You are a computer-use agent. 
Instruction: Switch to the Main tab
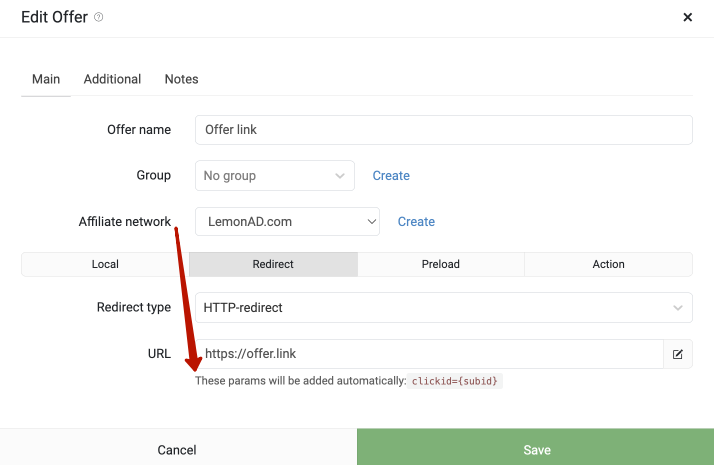click(x=46, y=79)
